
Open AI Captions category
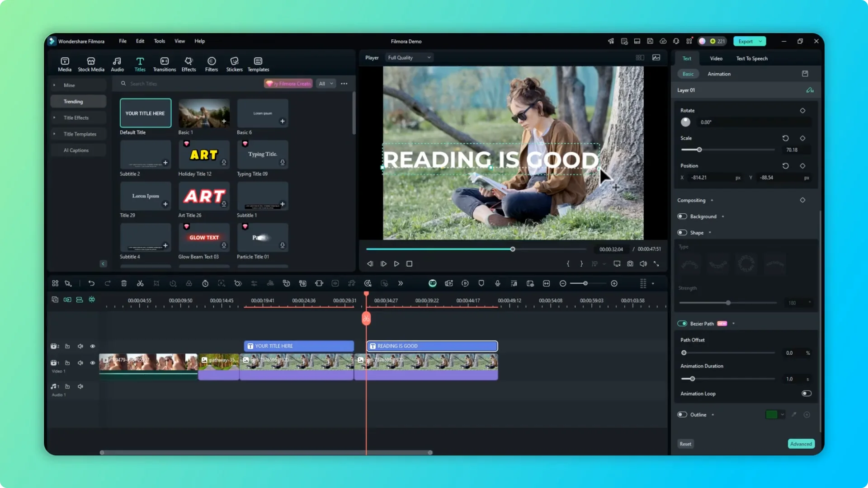pos(78,150)
